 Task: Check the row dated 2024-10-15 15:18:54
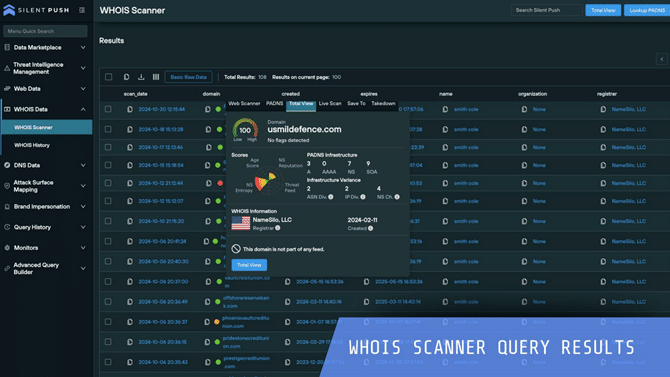click(x=108, y=165)
